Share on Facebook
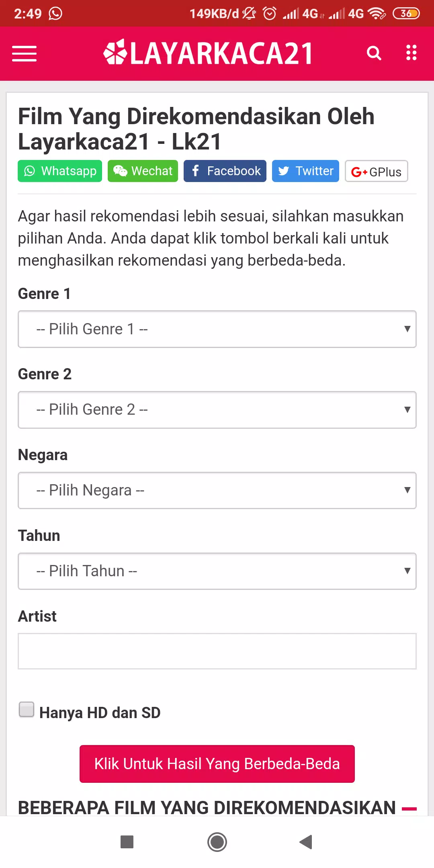 tap(225, 171)
